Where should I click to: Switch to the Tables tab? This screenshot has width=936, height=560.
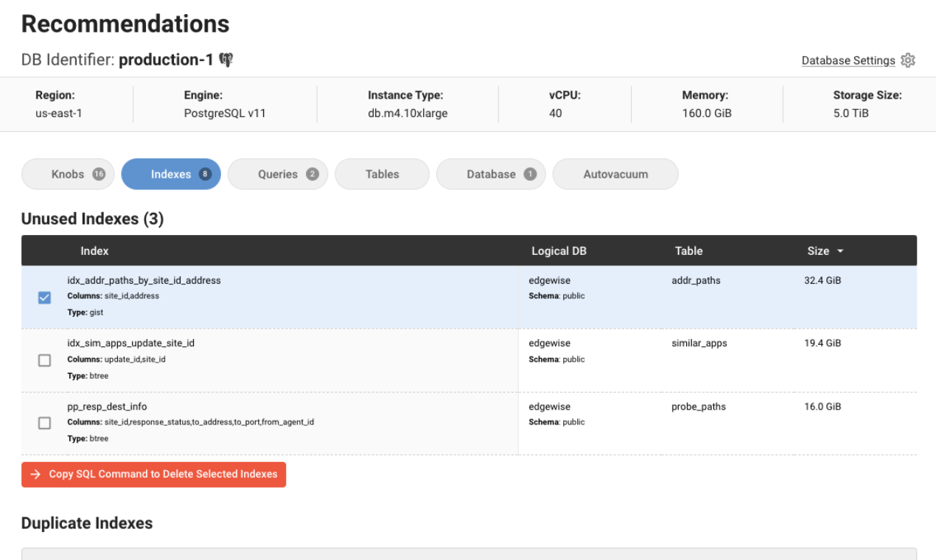click(x=382, y=175)
